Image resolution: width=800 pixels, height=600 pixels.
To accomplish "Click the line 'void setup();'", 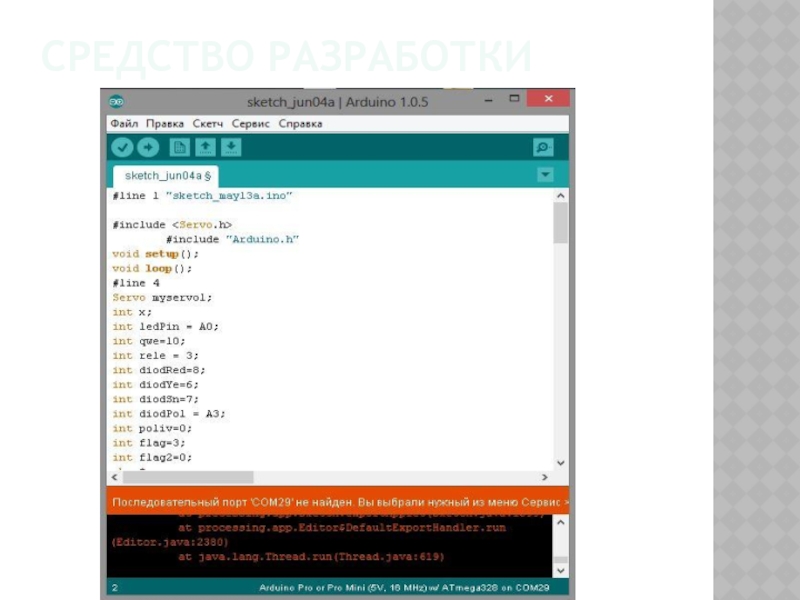I will click(x=155, y=254).
